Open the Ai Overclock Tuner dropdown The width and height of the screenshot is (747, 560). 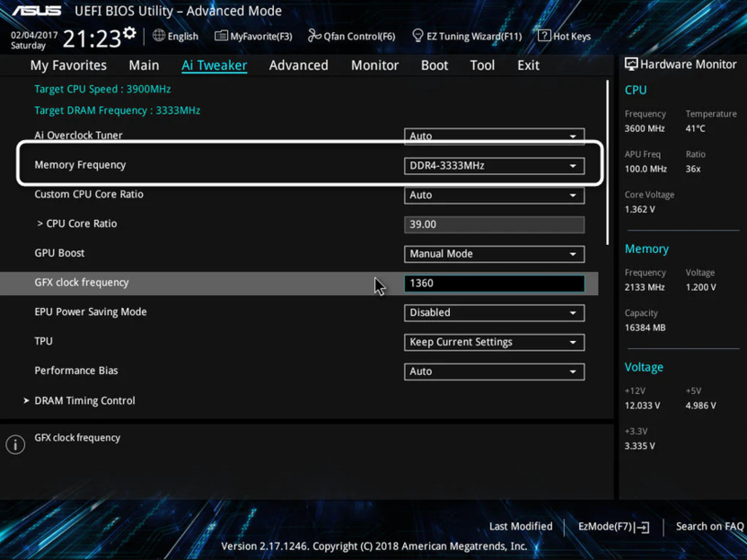click(494, 136)
